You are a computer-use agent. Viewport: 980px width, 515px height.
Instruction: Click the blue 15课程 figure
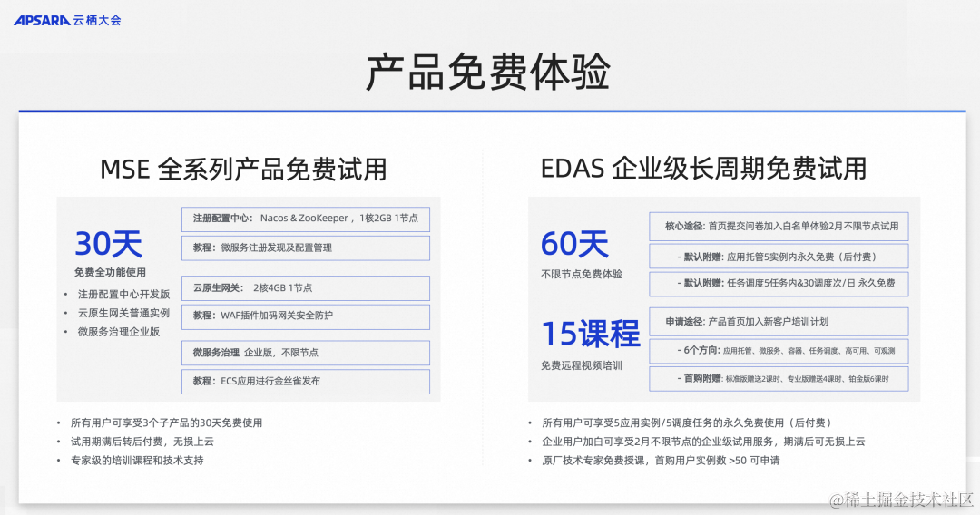tap(592, 334)
